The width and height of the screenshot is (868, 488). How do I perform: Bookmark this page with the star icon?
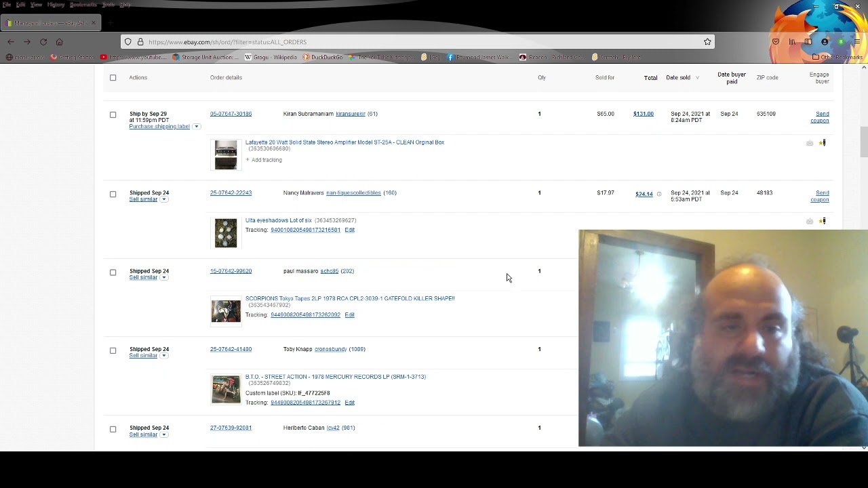click(x=707, y=42)
